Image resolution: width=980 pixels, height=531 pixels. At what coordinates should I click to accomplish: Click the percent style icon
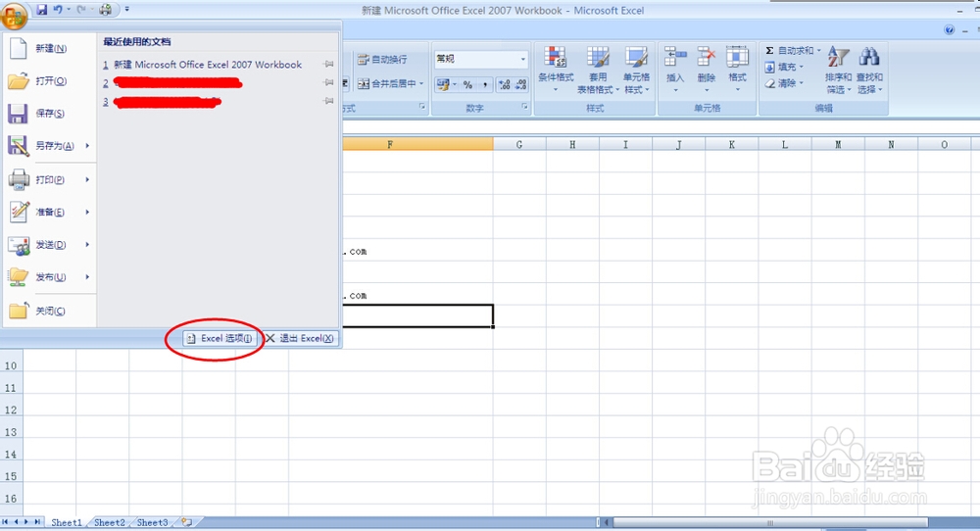[467, 84]
